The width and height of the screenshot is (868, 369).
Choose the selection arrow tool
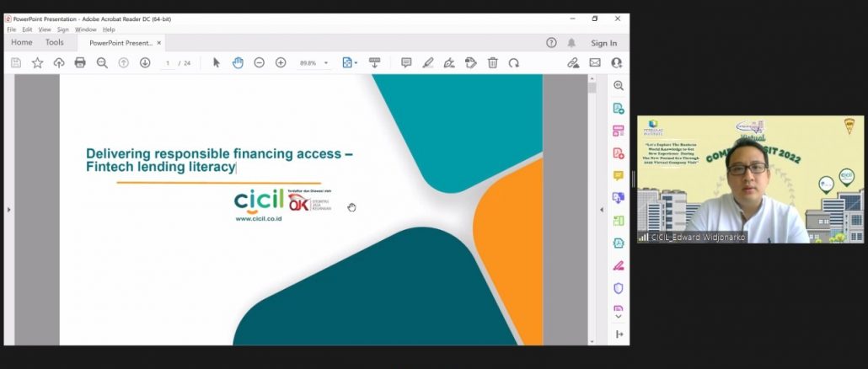[217, 63]
